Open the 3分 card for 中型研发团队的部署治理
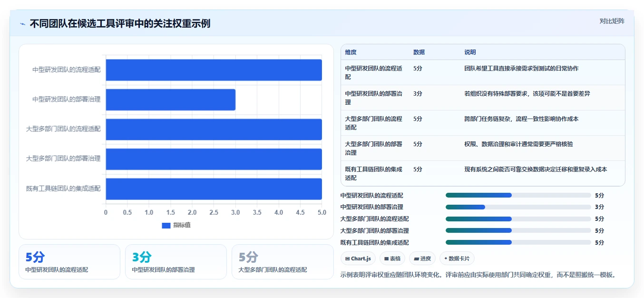The height and width of the screenshot is (298, 644). 176,262
